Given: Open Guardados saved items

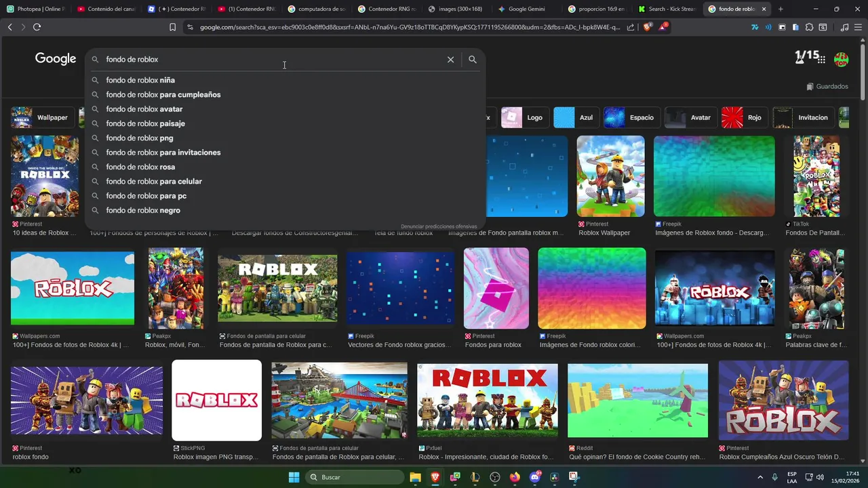Looking at the screenshot, I should (x=827, y=87).
